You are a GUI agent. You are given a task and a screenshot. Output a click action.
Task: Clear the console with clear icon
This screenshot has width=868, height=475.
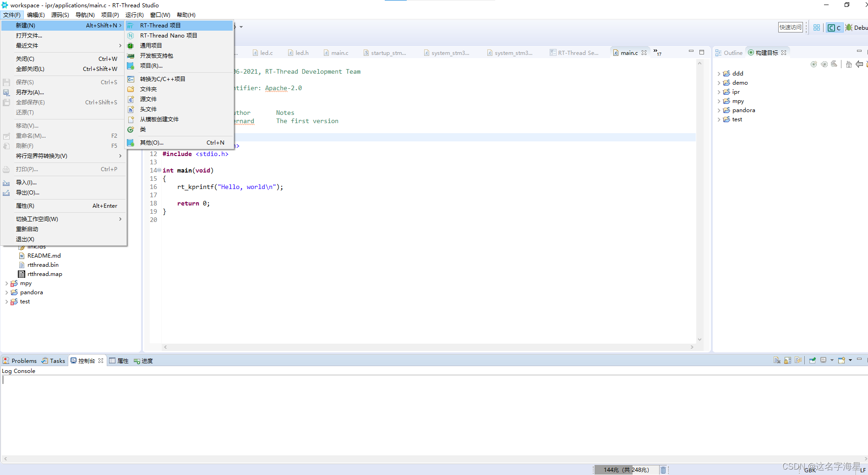pyautogui.click(x=777, y=361)
